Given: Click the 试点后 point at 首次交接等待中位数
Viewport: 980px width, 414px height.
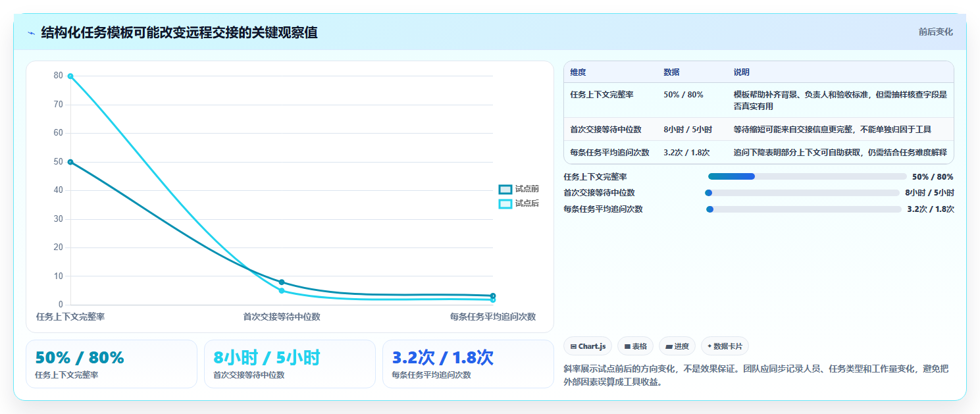Looking at the screenshot, I should point(282,291).
